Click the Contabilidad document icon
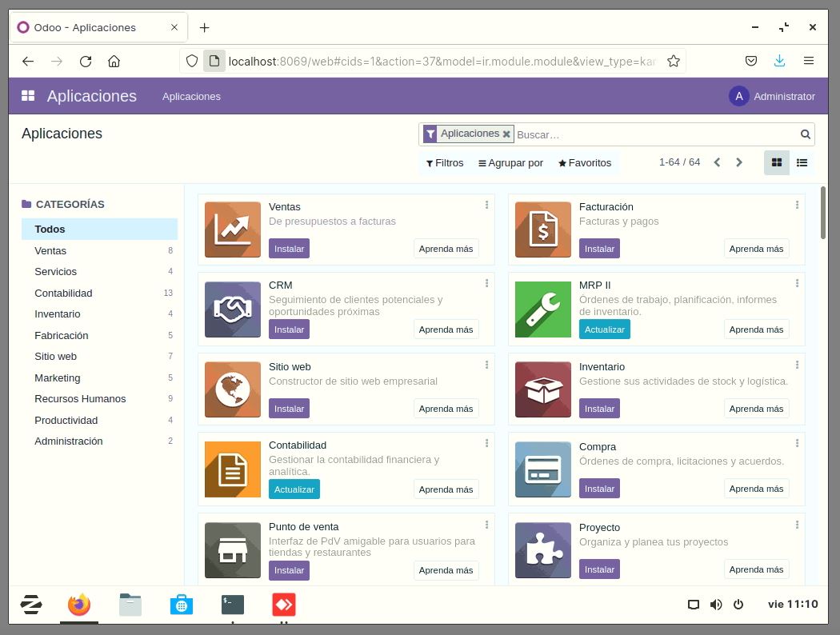The width and height of the screenshot is (840, 635). click(x=233, y=469)
